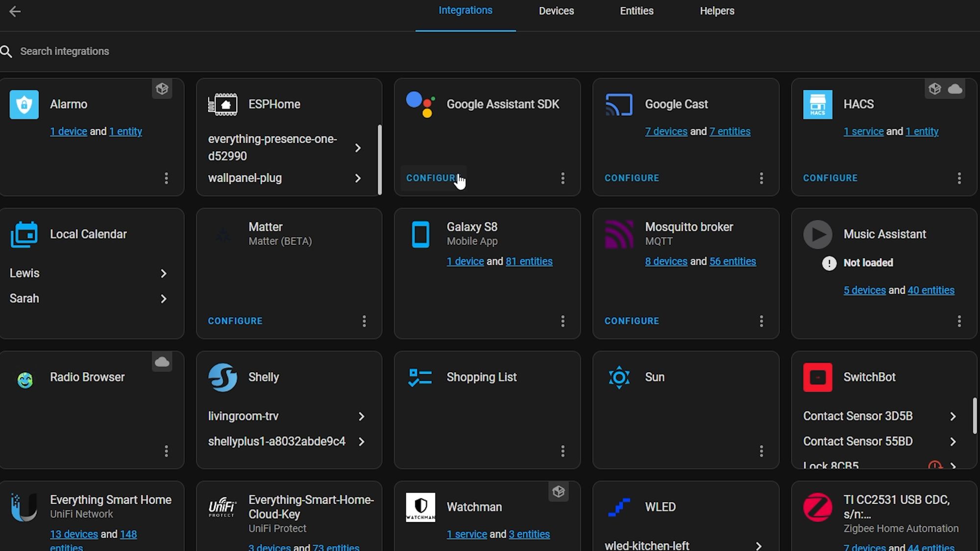Screen dimensions: 980x551
Task: Expand everything-presence-one-d52990 entry
Action: [x=358, y=148]
